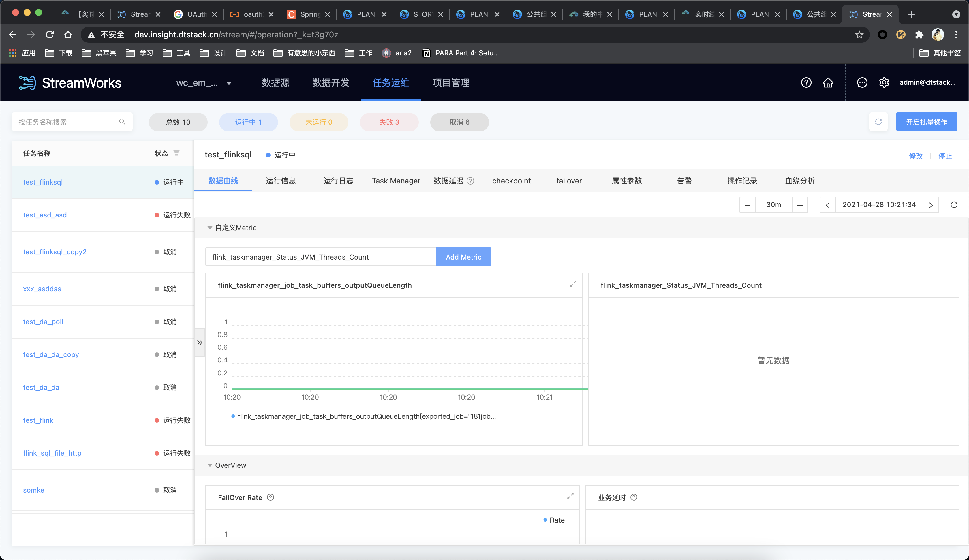Screen dimensions: 969x560
Task: Bookmark this page with the star icon
Action: click(859, 35)
